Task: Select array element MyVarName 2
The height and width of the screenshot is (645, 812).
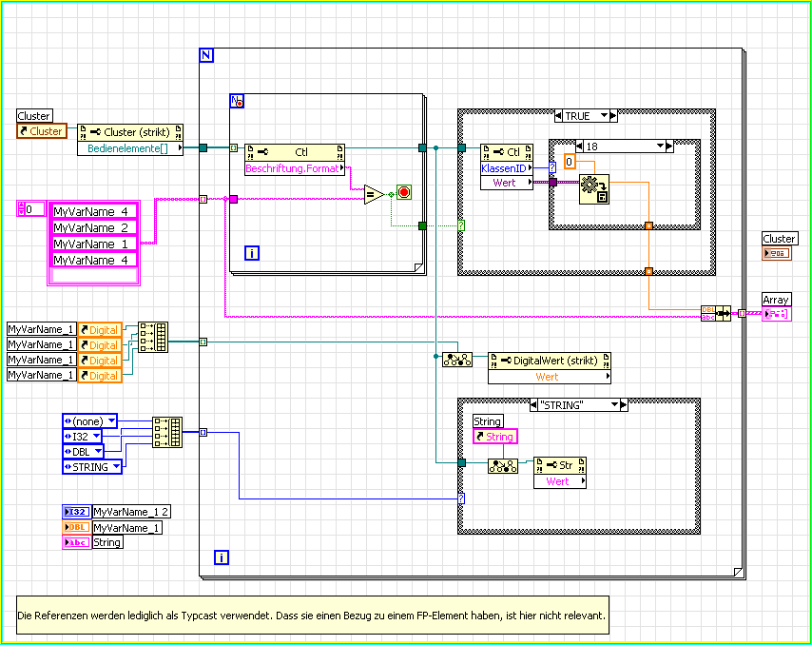Action: point(94,227)
